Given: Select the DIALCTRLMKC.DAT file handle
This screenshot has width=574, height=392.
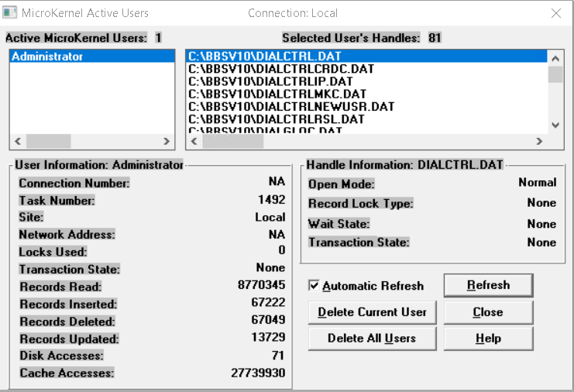Looking at the screenshot, I should click(277, 94).
